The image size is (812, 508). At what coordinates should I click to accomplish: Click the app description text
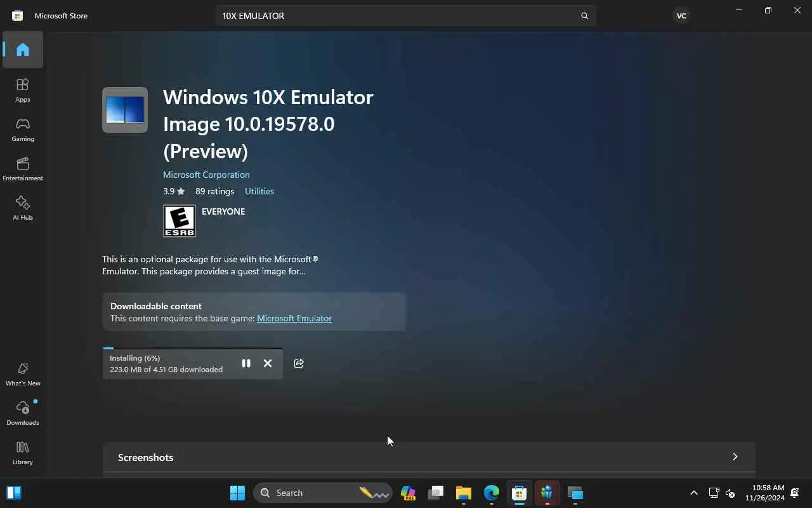click(x=210, y=265)
